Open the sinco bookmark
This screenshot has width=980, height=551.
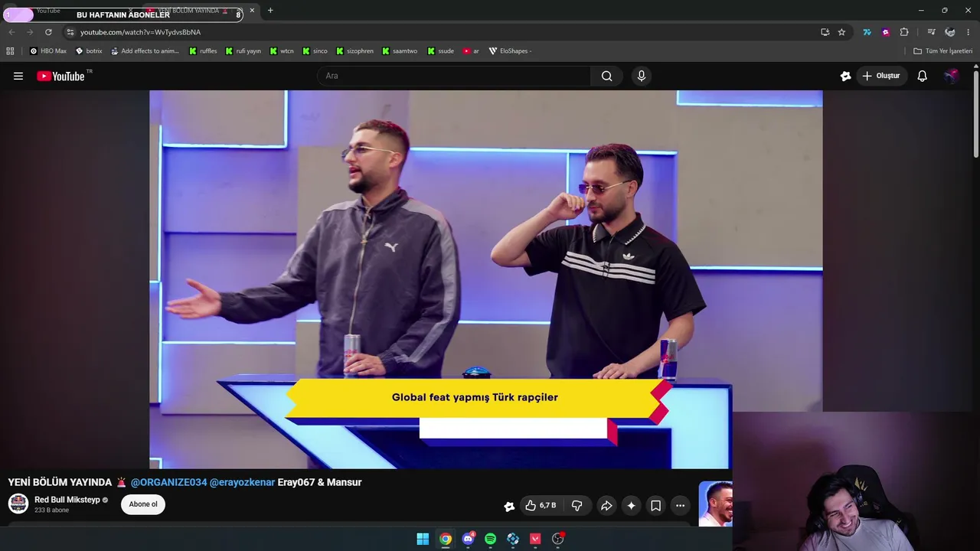click(315, 51)
